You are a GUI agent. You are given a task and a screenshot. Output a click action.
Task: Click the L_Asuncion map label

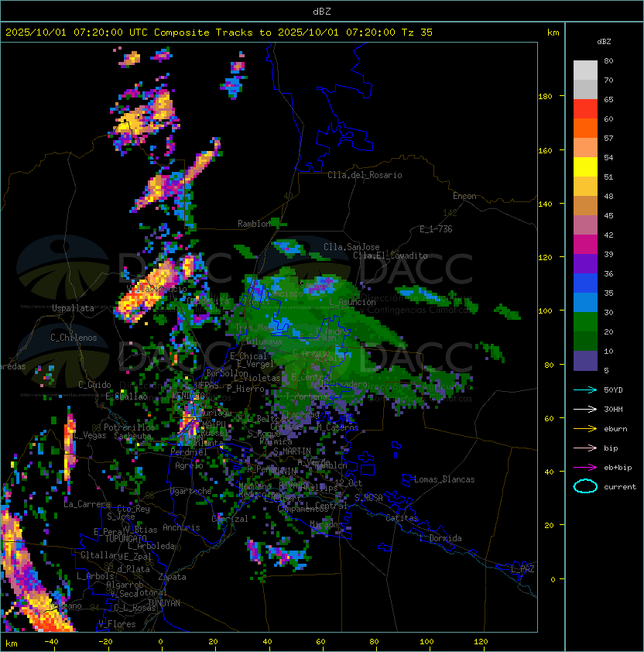point(352,302)
